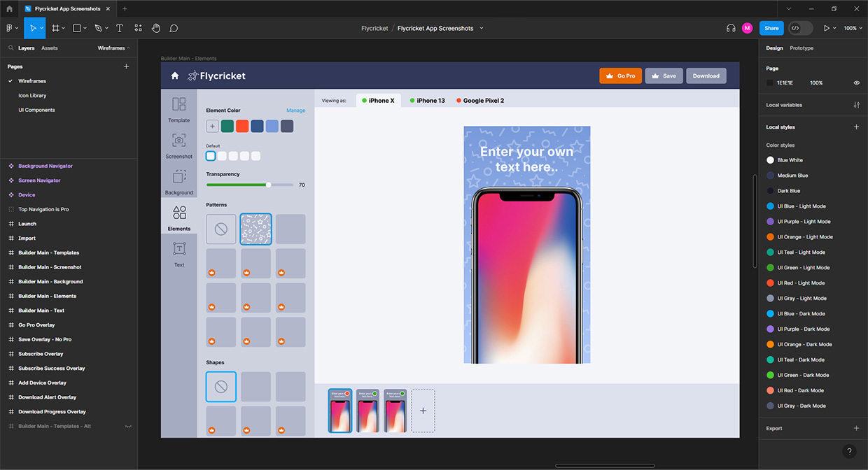Open the Resources components tool
This screenshot has width=868, height=470.
(138, 28)
